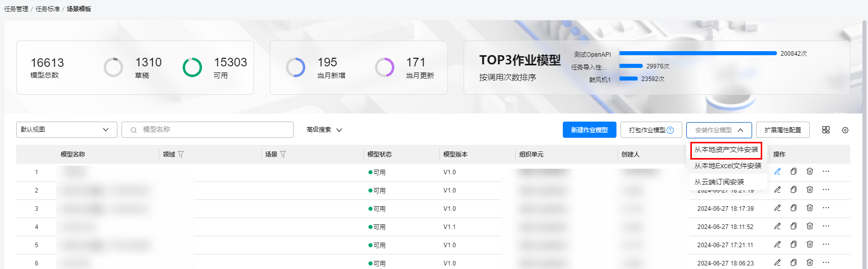Image resolution: width=868 pixels, height=269 pixels.
Task: Click the 创建人 column header
Action: (x=631, y=155)
